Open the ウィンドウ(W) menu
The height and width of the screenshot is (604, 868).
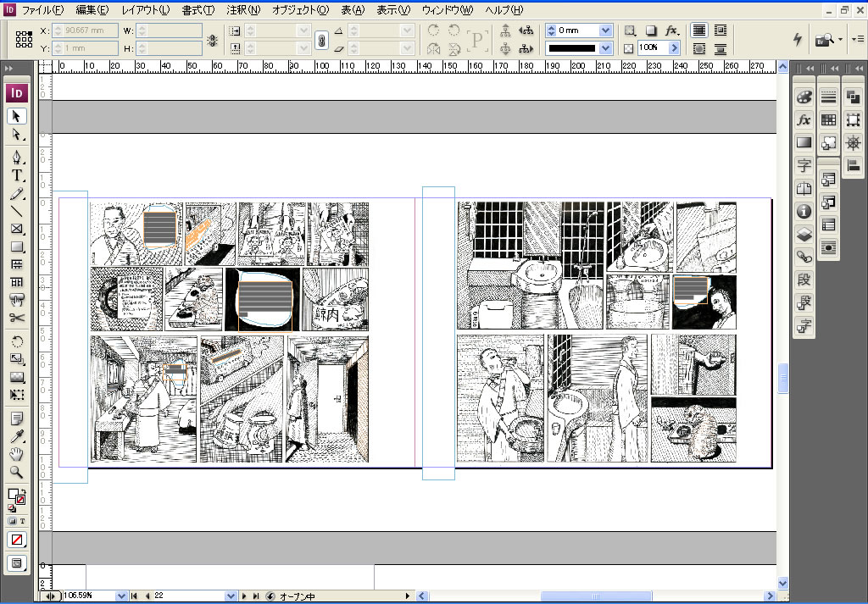click(448, 10)
